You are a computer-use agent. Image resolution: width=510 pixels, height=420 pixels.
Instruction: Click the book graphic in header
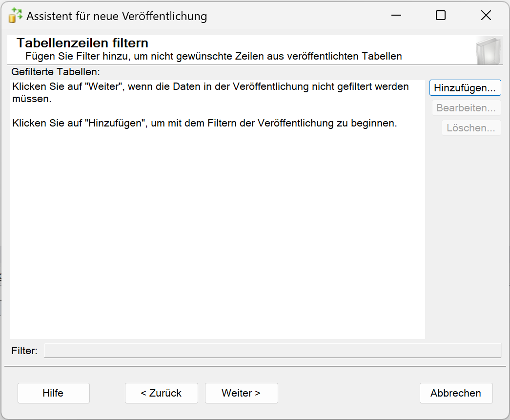coord(488,51)
